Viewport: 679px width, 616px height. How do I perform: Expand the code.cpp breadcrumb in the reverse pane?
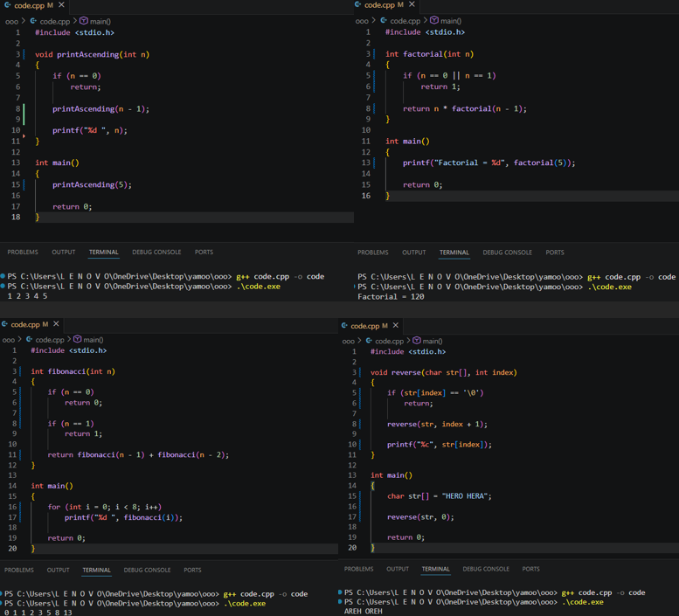click(389, 342)
